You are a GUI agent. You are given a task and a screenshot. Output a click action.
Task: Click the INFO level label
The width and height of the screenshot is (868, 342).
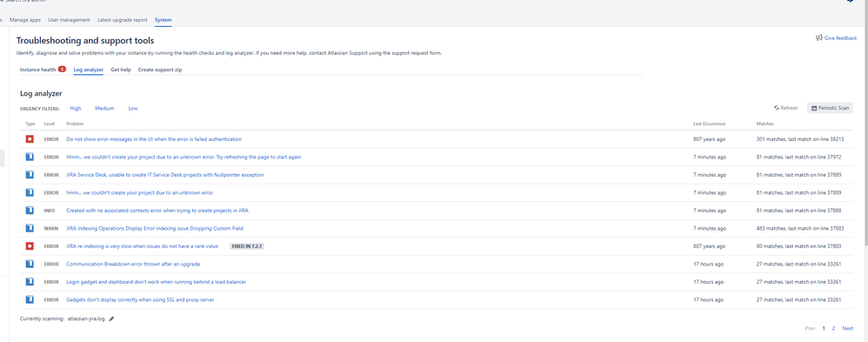click(x=50, y=211)
